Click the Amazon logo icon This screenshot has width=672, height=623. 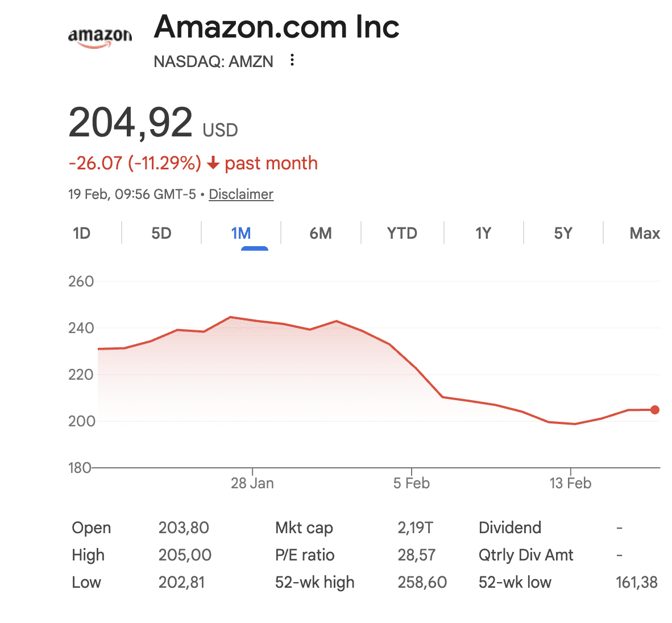99,37
